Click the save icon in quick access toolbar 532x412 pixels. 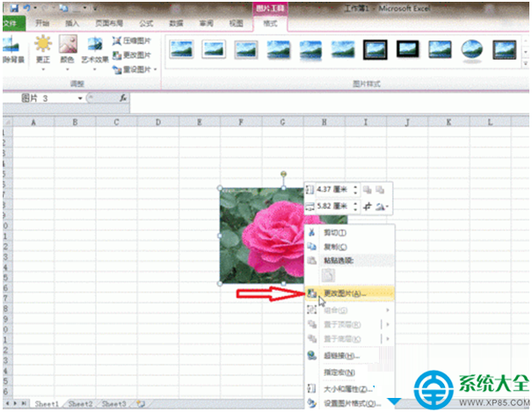[14, 8]
